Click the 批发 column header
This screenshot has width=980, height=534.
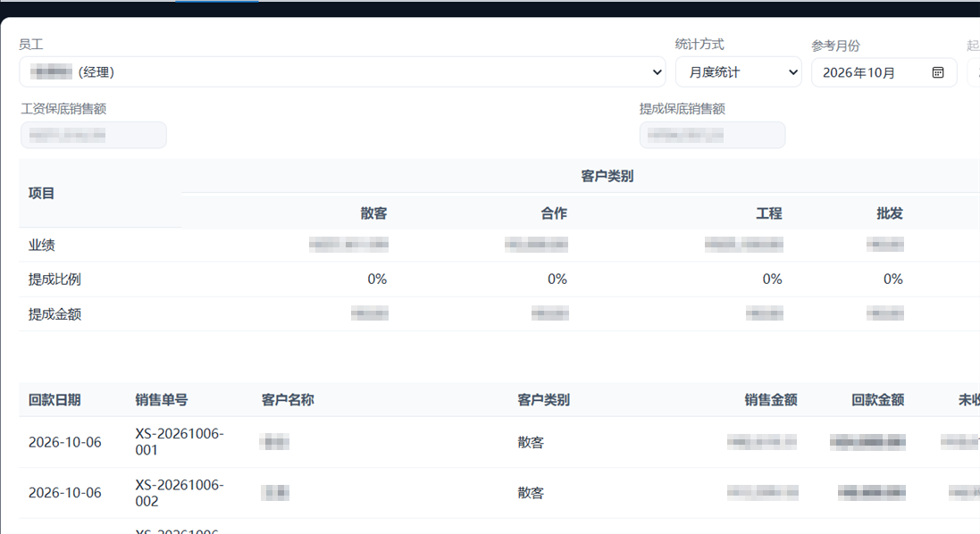click(890, 213)
